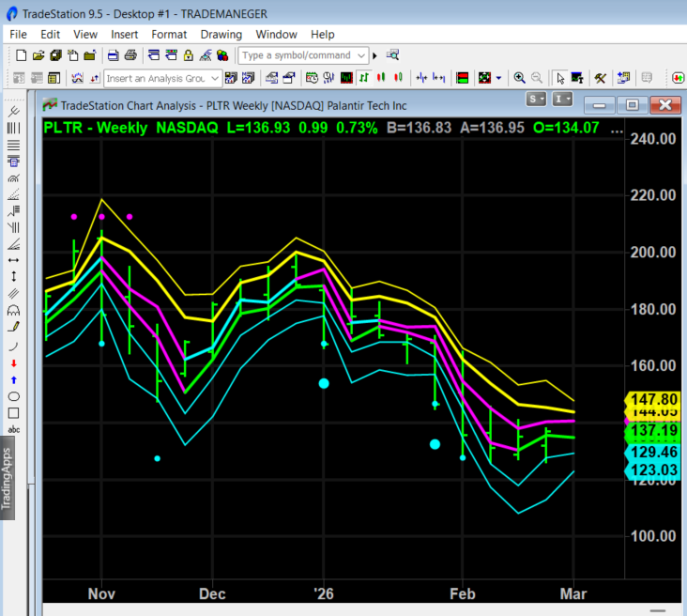Click the Zoom In magnifier icon

520,78
